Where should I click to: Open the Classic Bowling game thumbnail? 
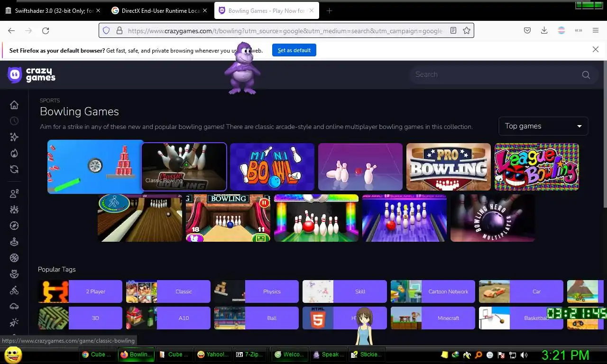click(x=184, y=167)
